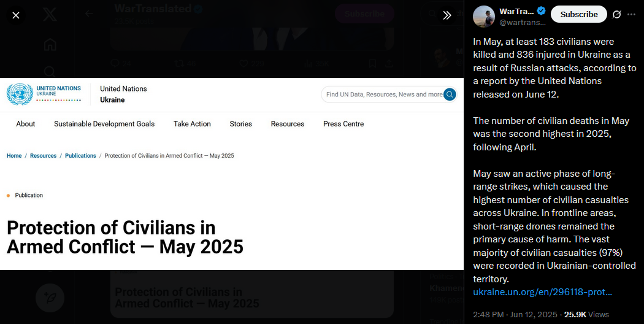Click the United Nations Ukraine logo

click(44, 94)
